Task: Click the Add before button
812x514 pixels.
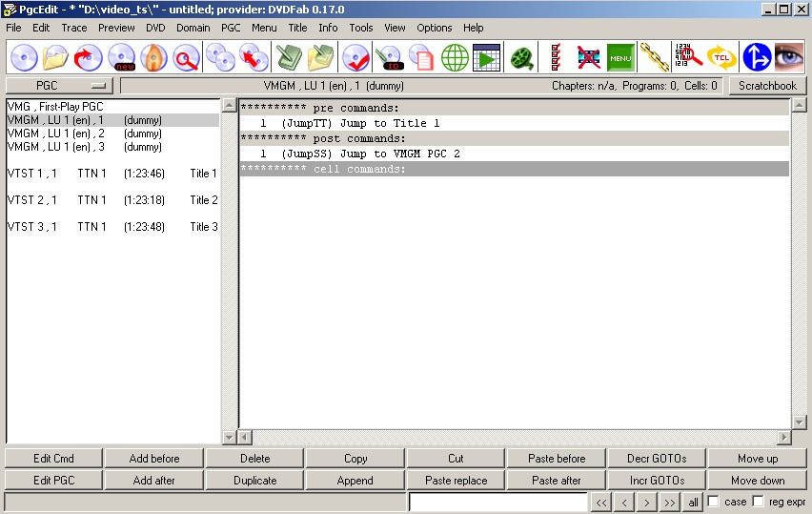Action: click(154, 459)
